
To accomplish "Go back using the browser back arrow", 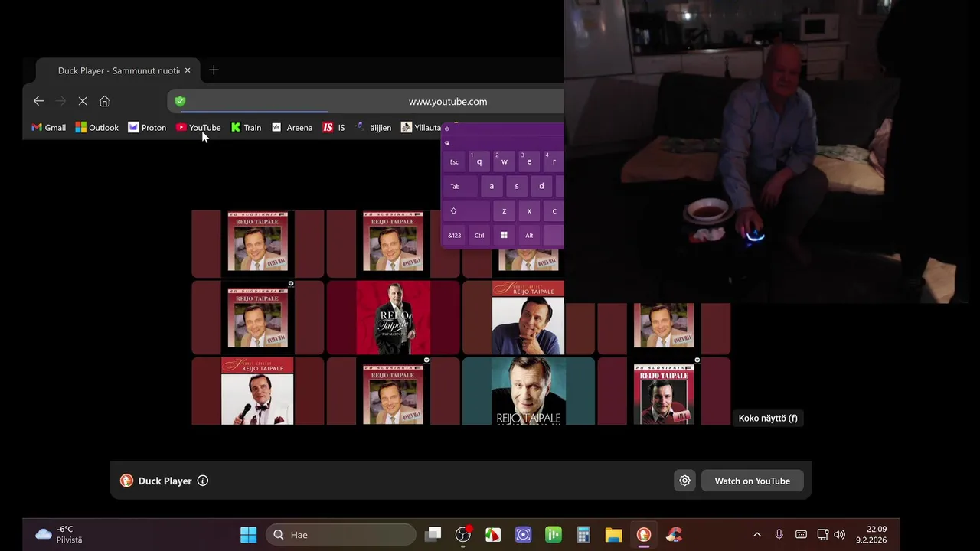I will click(39, 101).
